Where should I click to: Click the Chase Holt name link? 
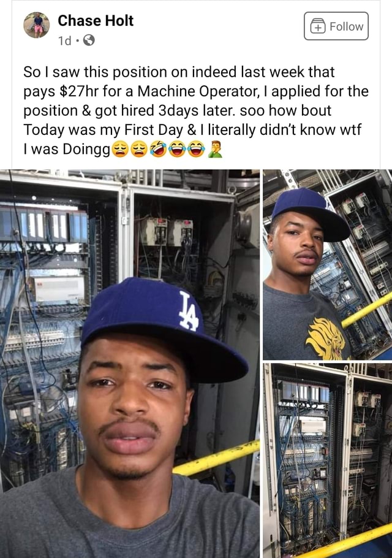pyautogui.click(x=96, y=21)
